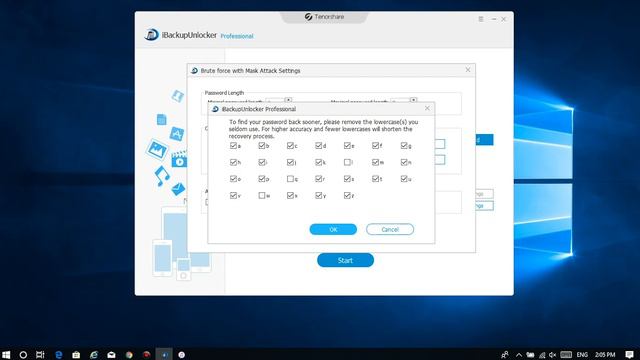This screenshot has height=360, width=640.
Task: Uncheck the lowercase letter j checkbox
Action: [290, 162]
